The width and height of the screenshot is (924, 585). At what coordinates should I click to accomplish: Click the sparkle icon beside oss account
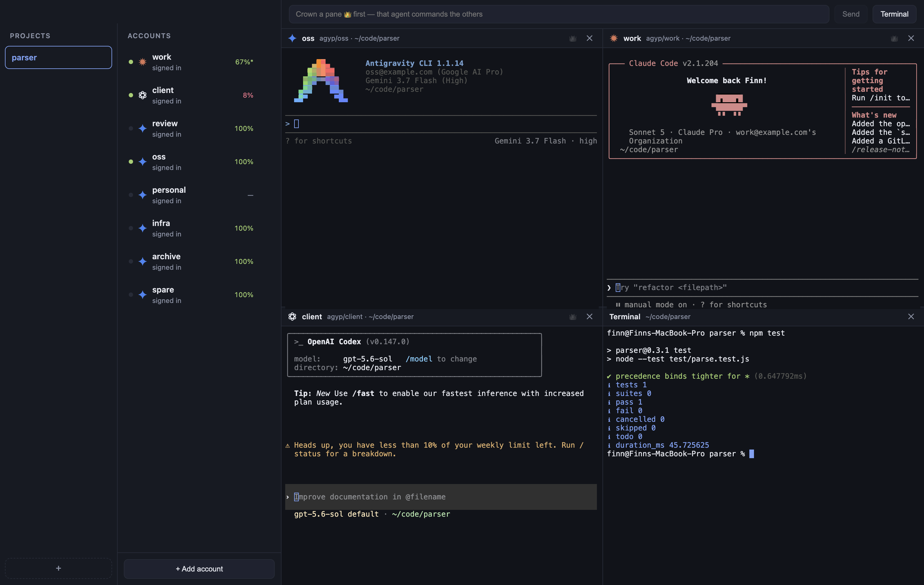click(x=142, y=162)
